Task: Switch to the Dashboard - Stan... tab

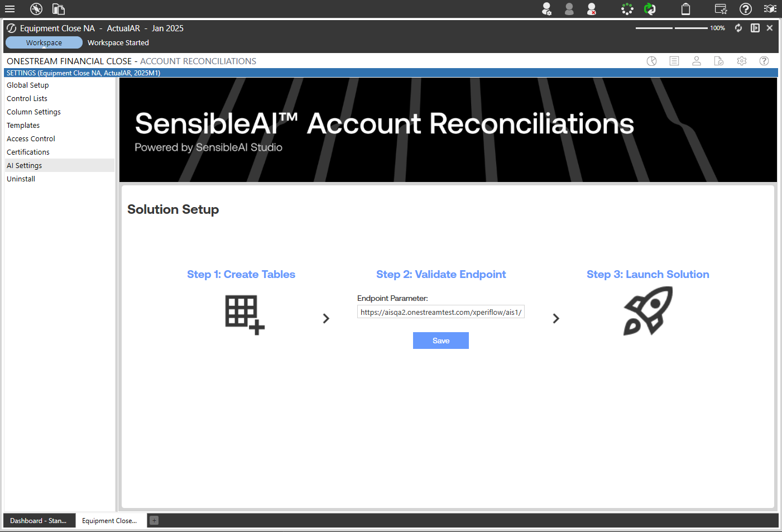Action: (x=39, y=520)
